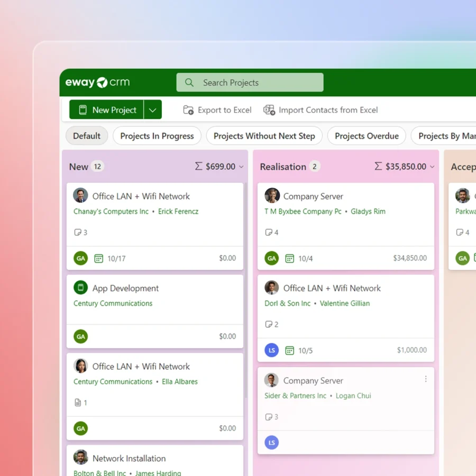Image resolution: width=476 pixels, height=476 pixels.
Task: Switch to Projects Overdue view
Action: point(367,136)
